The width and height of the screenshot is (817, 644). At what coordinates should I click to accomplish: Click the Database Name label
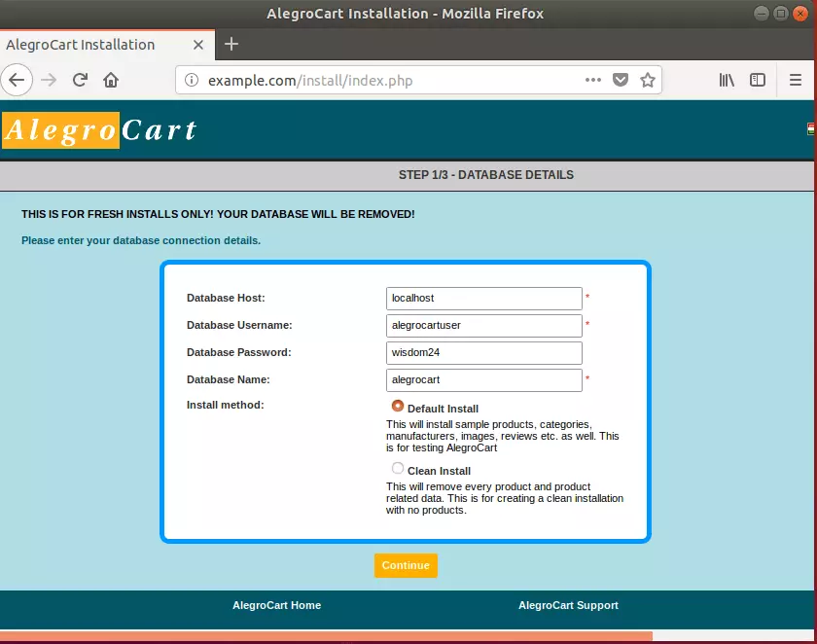(x=229, y=379)
